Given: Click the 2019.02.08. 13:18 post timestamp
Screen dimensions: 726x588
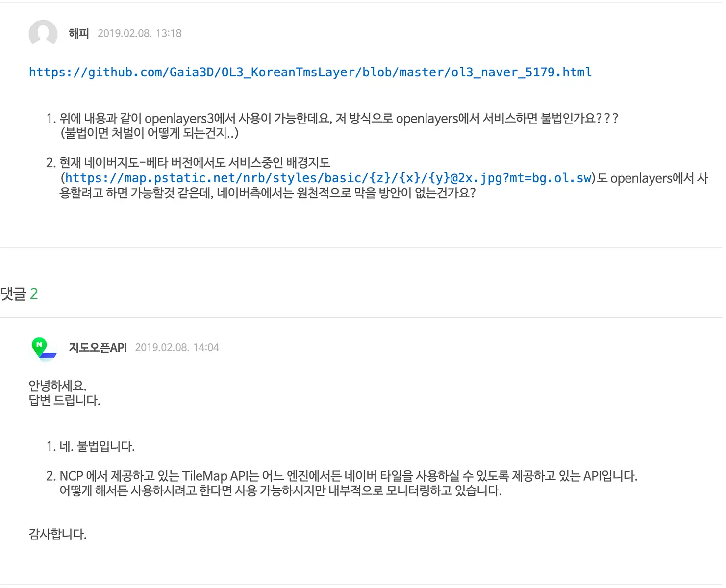Looking at the screenshot, I should tap(140, 33).
